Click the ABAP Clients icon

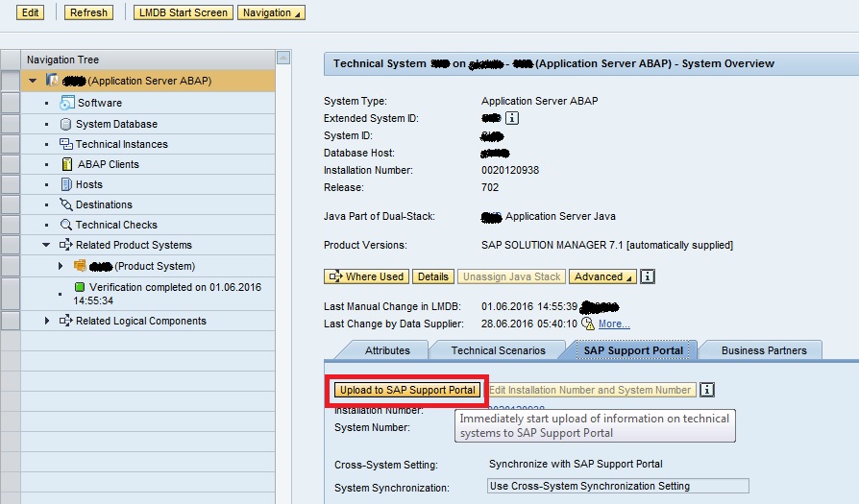[x=67, y=164]
